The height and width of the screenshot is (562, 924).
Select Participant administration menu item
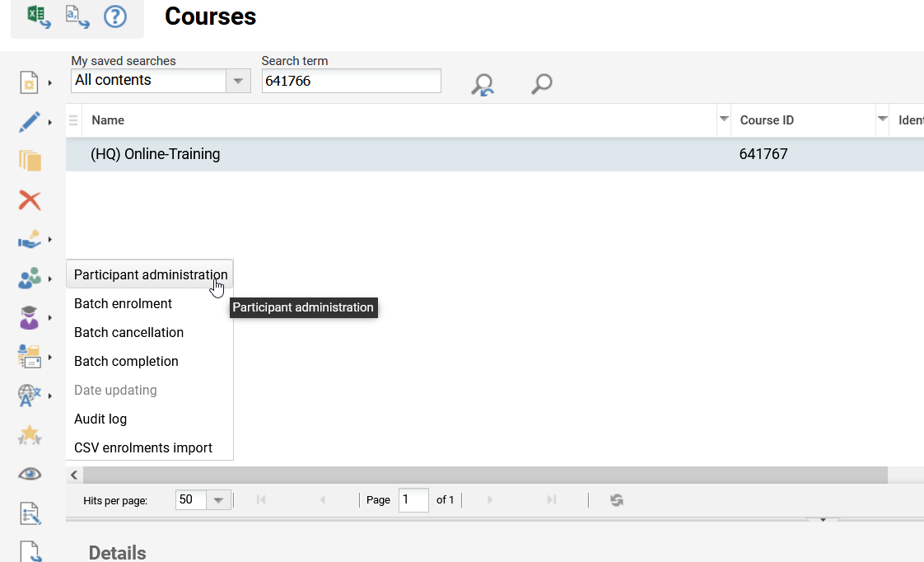pyautogui.click(x=150, y=275)
